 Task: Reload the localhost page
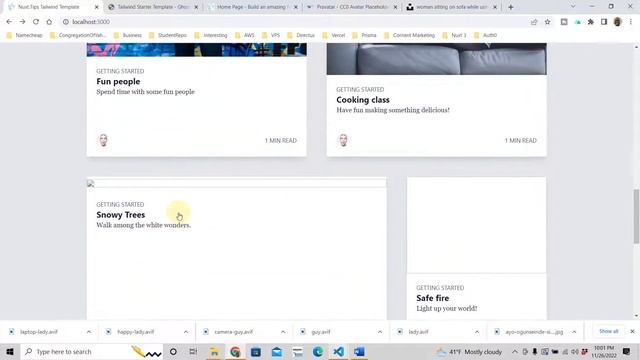[x=36, y=22]
